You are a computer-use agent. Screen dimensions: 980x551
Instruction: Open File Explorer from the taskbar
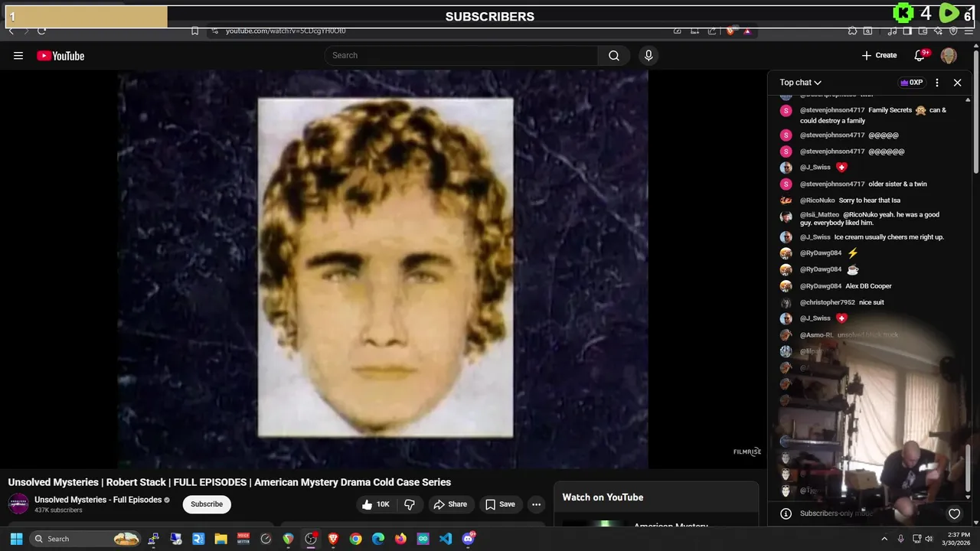coord(220,539)
